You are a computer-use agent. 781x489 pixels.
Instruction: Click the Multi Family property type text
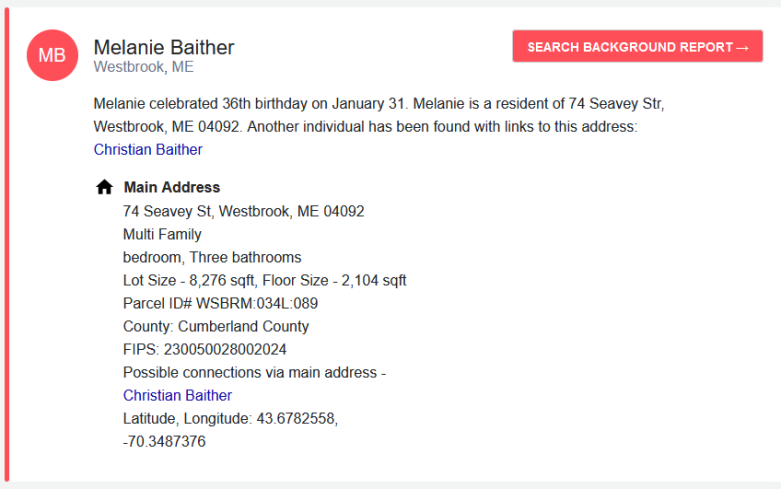tap(162, 234)
